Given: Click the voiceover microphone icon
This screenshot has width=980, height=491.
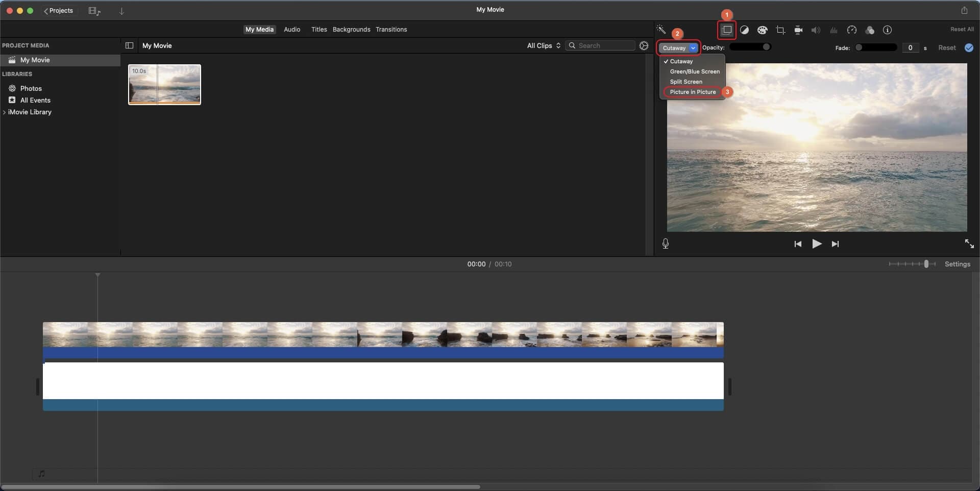Looking at the screenshot, I should click(666, 243).
